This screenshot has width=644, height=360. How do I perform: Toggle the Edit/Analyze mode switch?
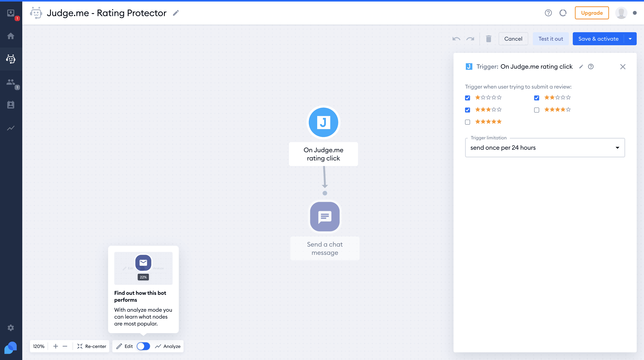[143, 346]
